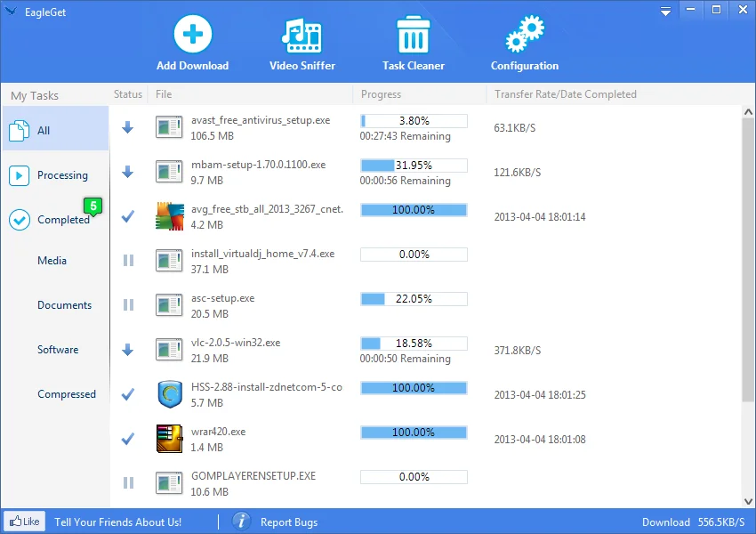Resume the asc-setup.exe paused download
Image resolution: width=756 pixels, height=534 pixels.
[x=127, y=305]
